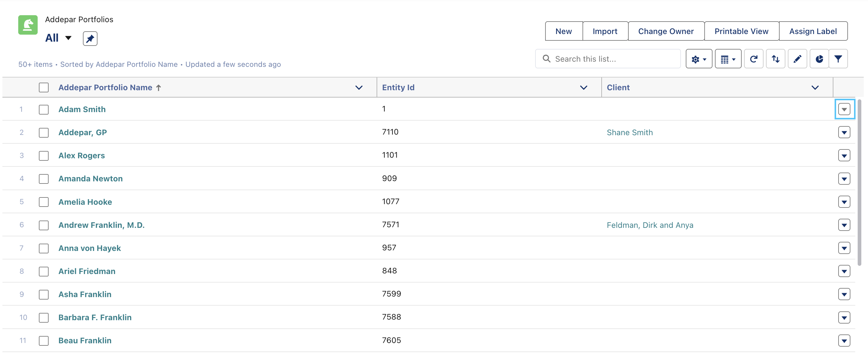Select the Alex Rogers checkbox
Screen dimensions: 868x353
click(43, 156)
